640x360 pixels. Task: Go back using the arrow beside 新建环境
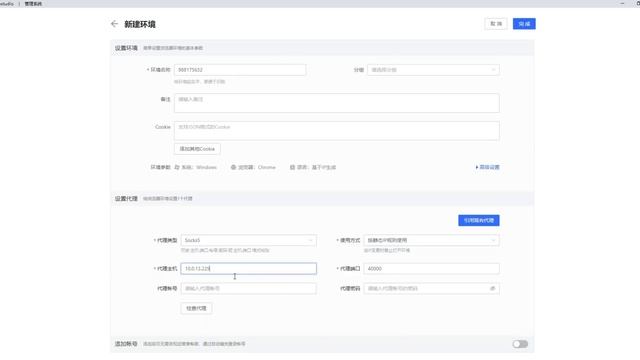coord(114,24)
